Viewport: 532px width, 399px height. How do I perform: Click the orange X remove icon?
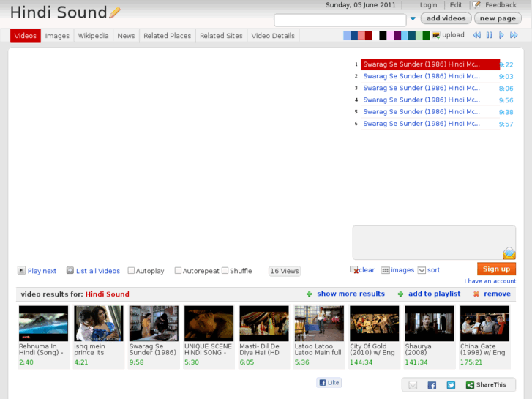[476, 294]
